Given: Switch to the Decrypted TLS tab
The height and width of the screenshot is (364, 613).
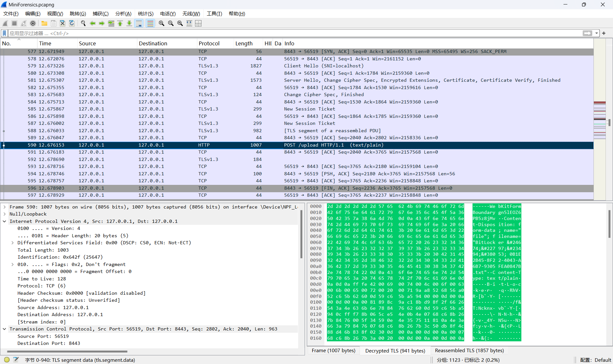Looking at the screenshot, I should pos(395,351).
